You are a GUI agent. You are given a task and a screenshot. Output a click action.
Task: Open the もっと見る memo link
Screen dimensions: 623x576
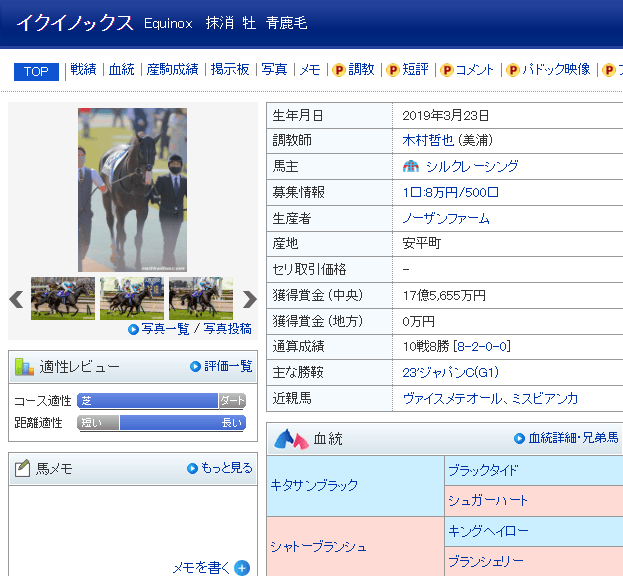point(227,468)
